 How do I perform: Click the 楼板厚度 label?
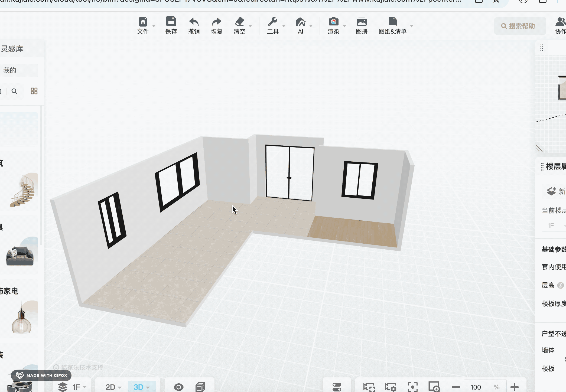tap(554, 303)
